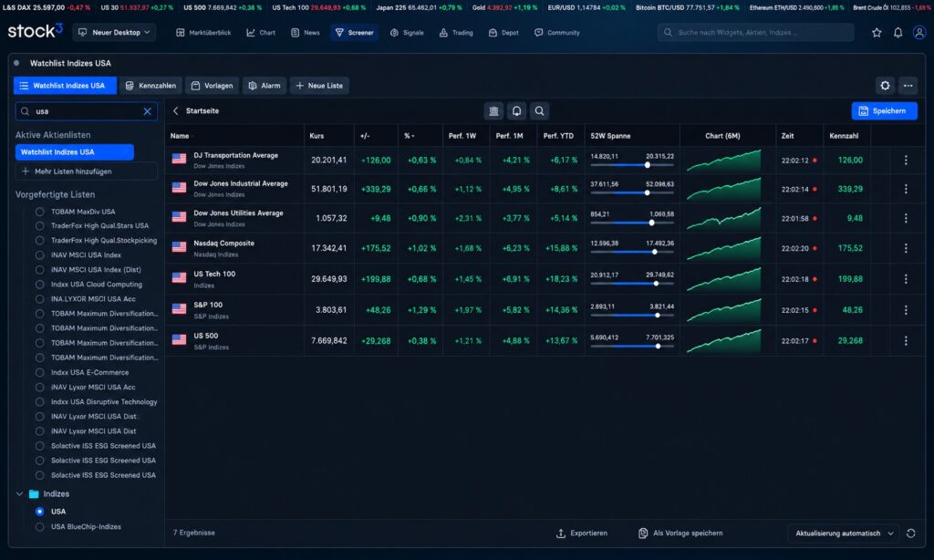This screenshot has height=560, width=934.
Task: Sort table by Name column header
Action: [x=180, y=136]
